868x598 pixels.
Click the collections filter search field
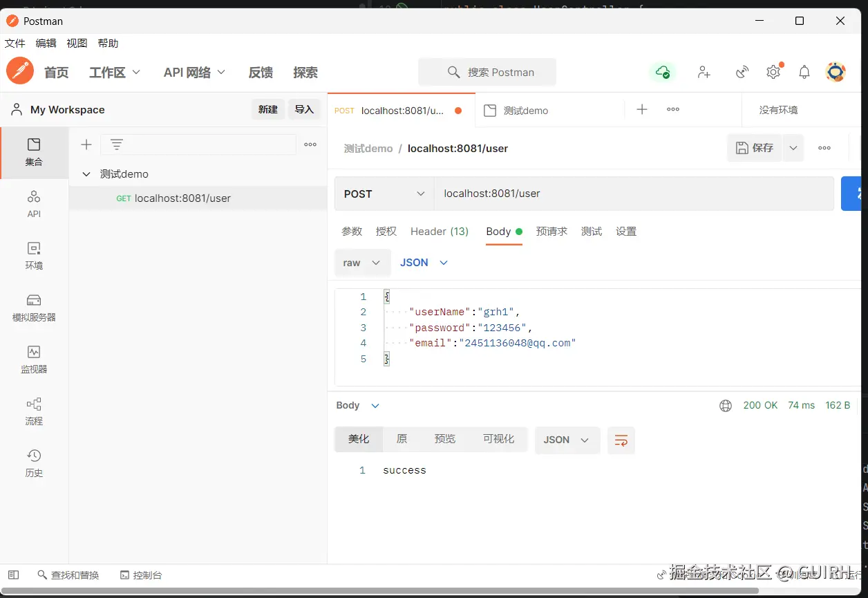click(198, 144)
